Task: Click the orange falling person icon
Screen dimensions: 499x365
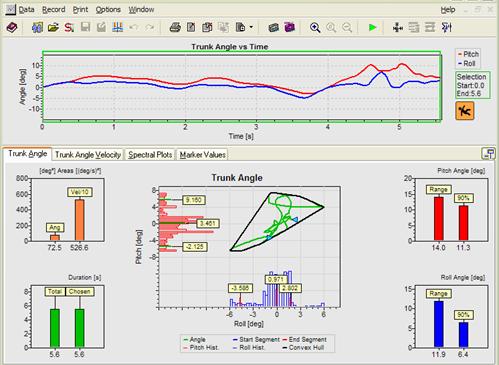Action: tap(465, 111)
